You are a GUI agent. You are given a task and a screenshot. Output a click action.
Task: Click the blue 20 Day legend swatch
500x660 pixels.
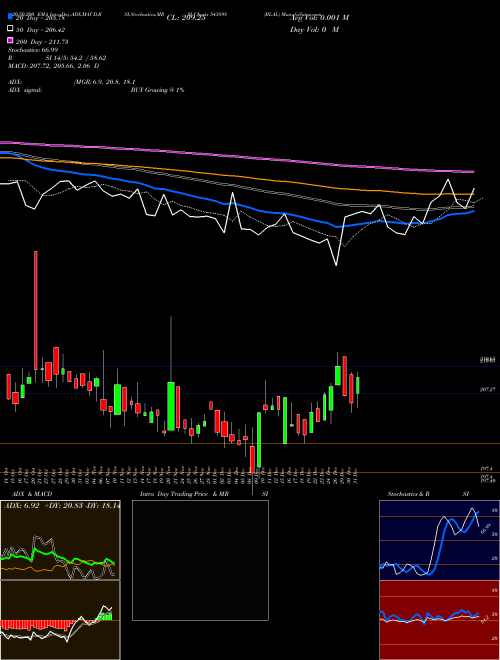[x=11, y=17]
